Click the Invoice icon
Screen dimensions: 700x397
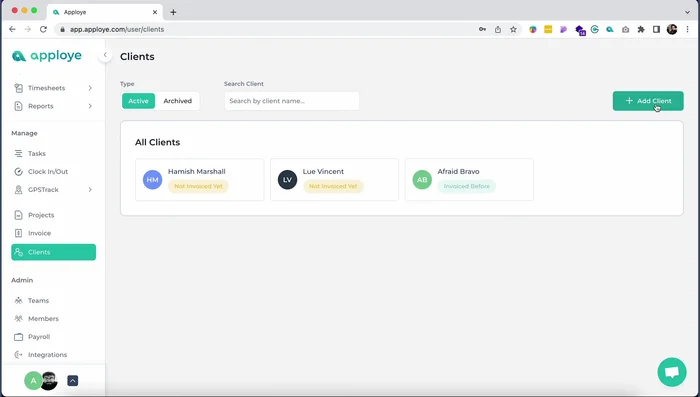[18, 233]
